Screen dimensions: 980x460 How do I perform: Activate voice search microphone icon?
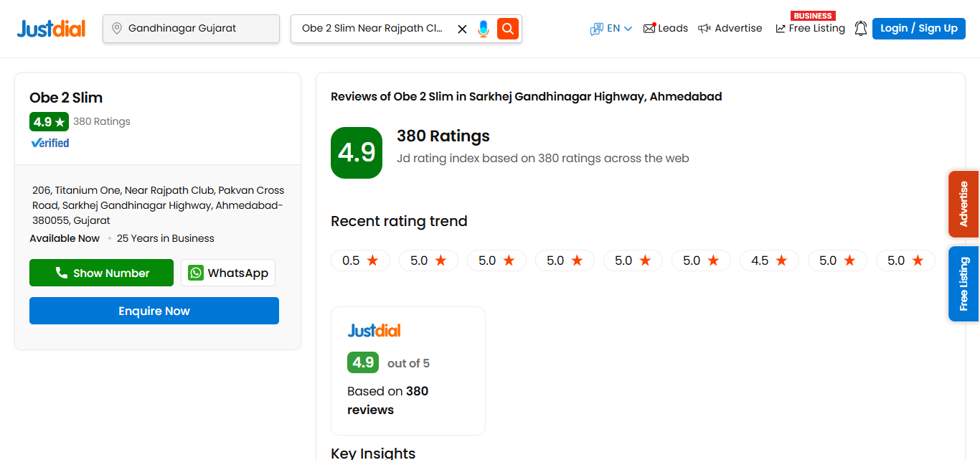[x=483, y=29]
